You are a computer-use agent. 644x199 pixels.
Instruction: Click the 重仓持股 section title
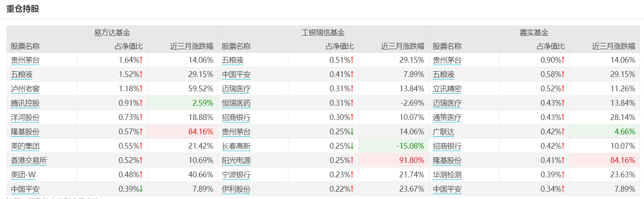22,9
